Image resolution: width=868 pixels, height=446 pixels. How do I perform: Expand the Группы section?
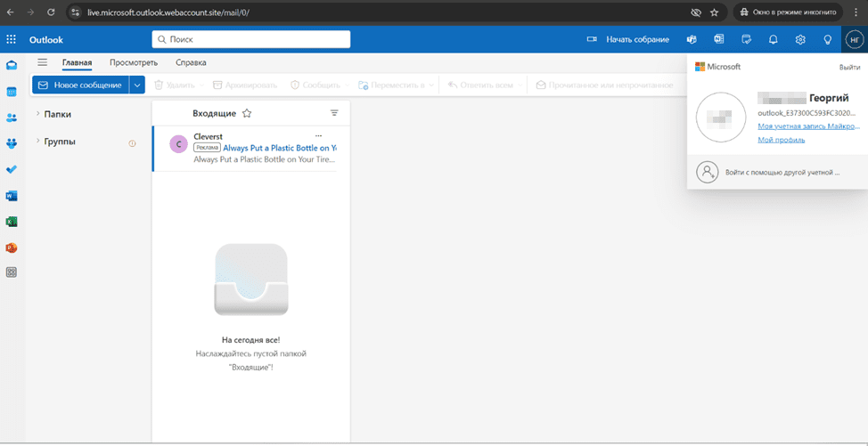coord(37,142)
